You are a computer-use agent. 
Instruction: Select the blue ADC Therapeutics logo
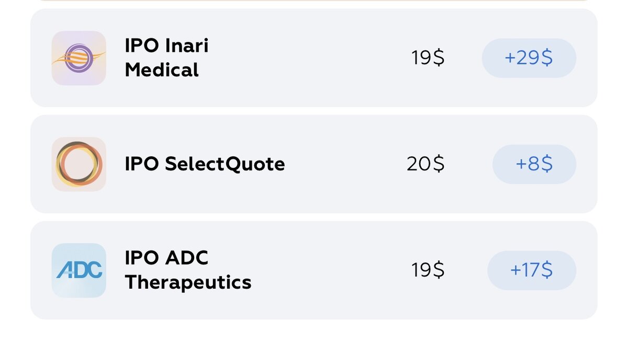tap(79, 270)
